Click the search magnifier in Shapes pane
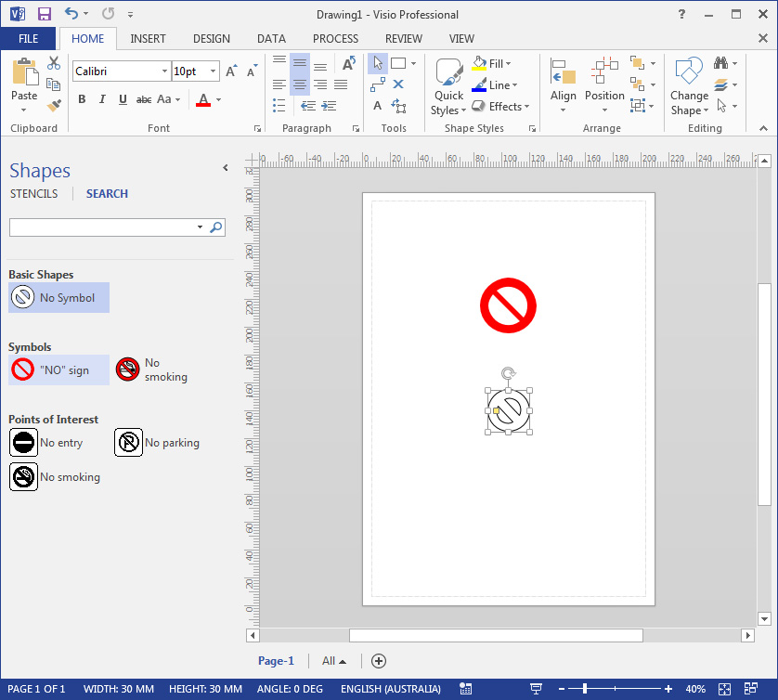778x700 pixels. pyautogui.click(x=216, y=227)
